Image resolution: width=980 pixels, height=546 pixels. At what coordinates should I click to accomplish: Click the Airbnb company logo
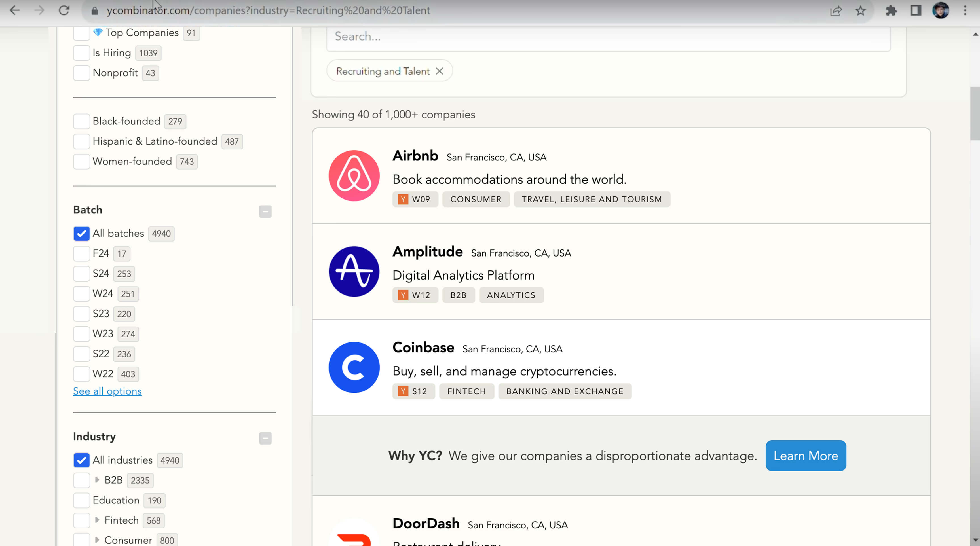[x=354, y=176]
